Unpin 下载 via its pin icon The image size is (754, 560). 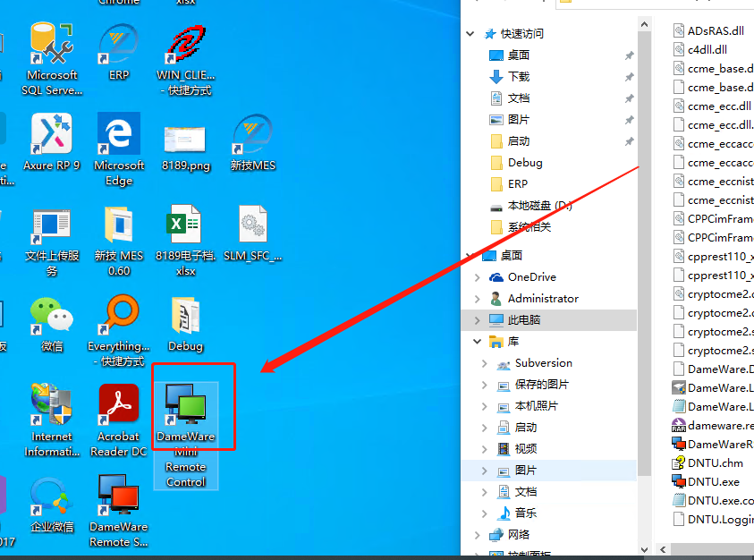629,77
